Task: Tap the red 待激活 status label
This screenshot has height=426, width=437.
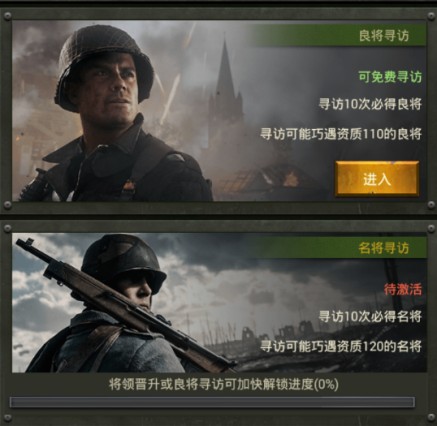Action: pyautogui.click(x=403, y=289)
